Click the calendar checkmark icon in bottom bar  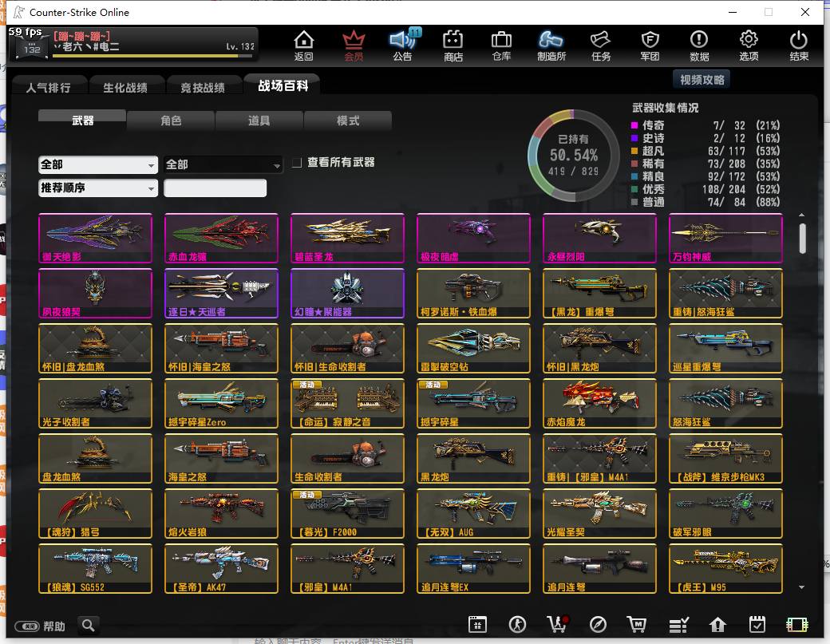(757, 625)
